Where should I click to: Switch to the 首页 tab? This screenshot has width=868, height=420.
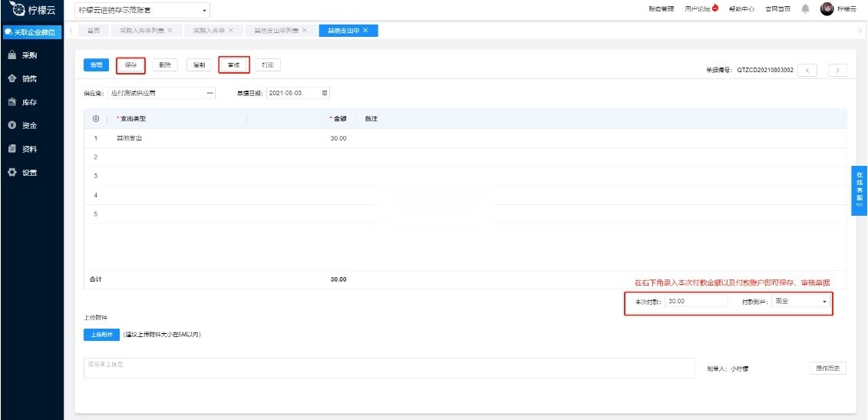[x=94, y=31]
